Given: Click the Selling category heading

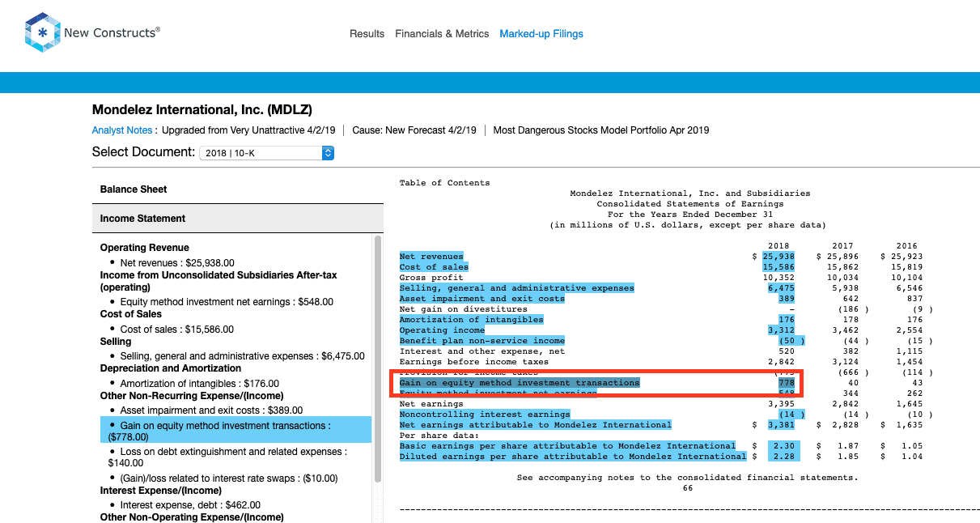Looking at the screenshot, I should pos(116,342).
